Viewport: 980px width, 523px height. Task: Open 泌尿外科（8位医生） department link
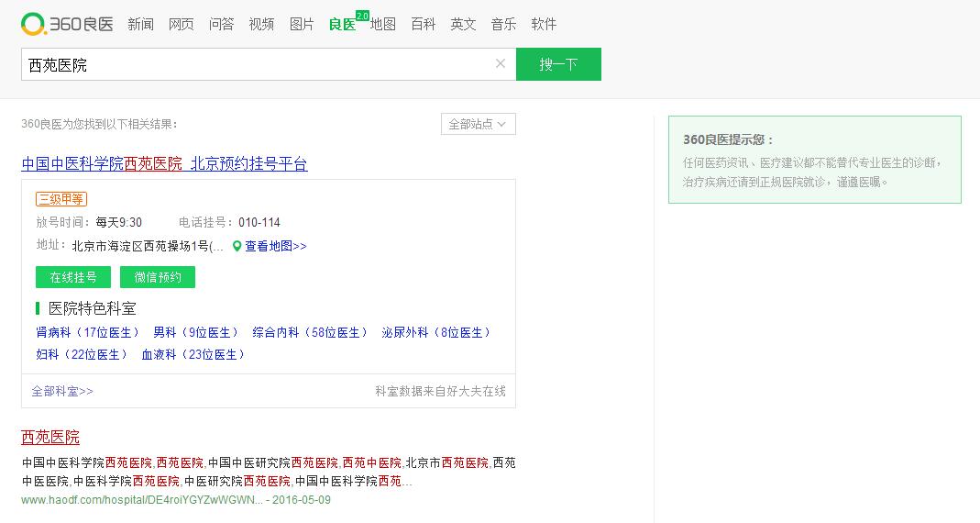coord(436,332)
